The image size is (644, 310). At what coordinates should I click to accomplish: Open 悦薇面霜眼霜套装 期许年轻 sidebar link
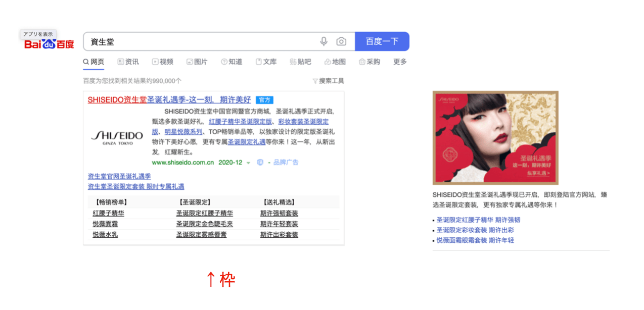click(475, 240)
